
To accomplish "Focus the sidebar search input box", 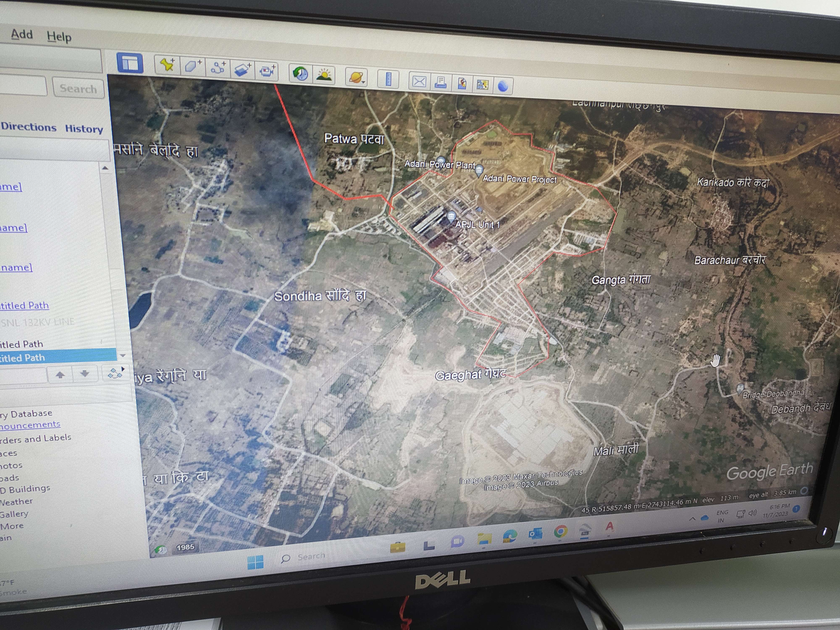I will pos(23,85).
